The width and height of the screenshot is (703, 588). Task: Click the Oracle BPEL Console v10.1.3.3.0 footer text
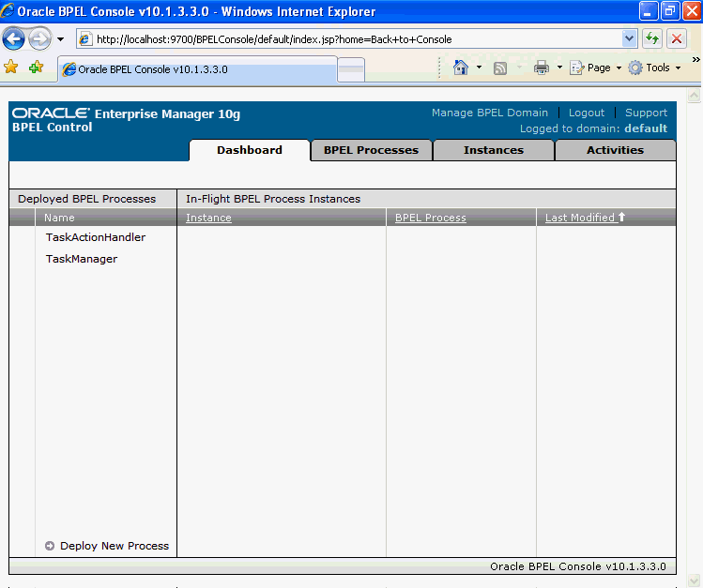578,566
